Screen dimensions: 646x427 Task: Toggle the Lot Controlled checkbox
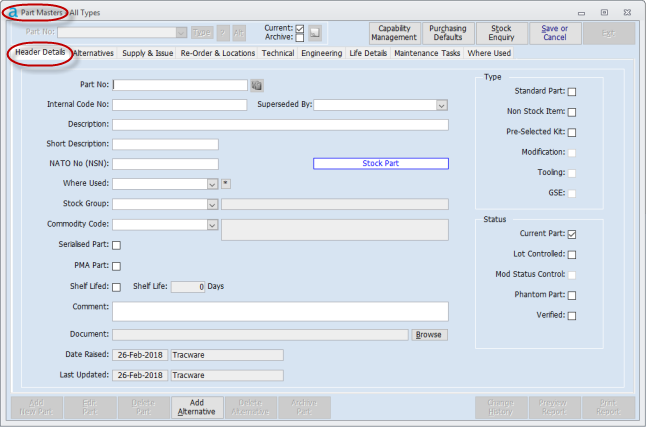tap(572, 254)
